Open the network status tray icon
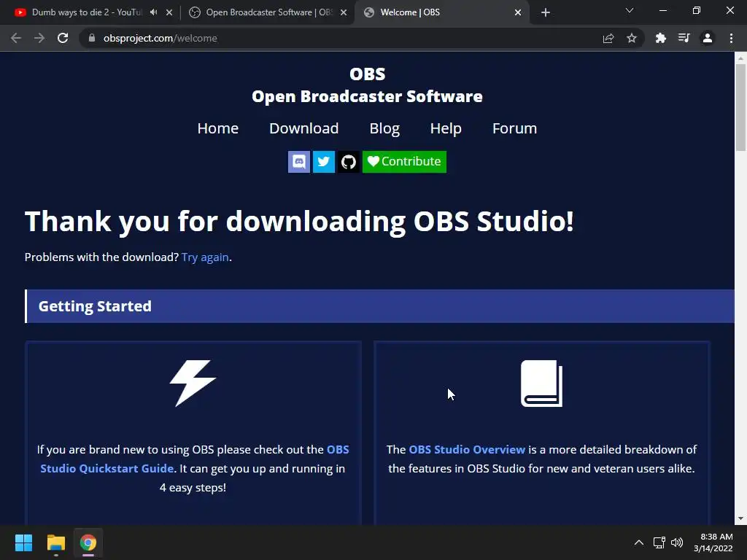Screen dimensions: 747x560 click(x=659, y=542)
